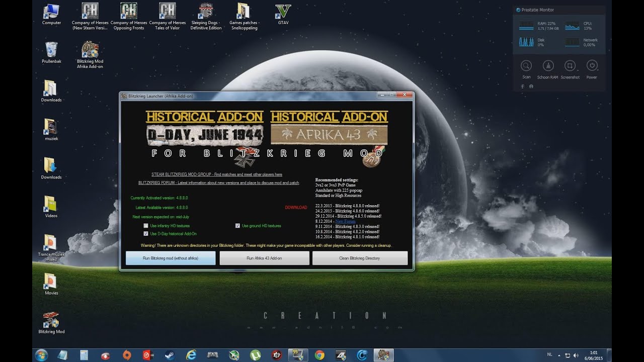Click 'Latest Available version: 4.8.8.0' text
The height and width of the screenshot is (362, 644).
click(162, 207)
